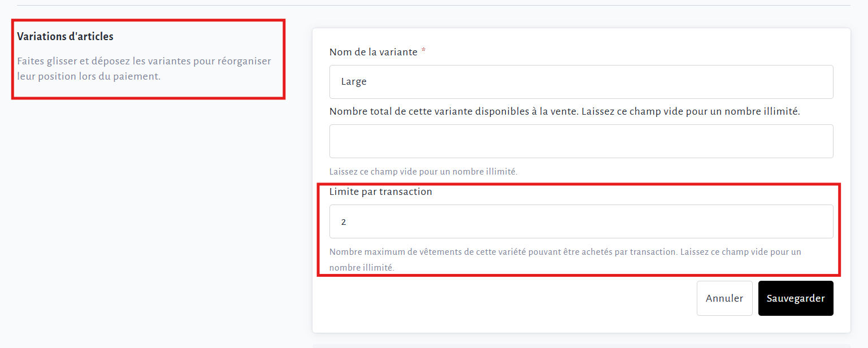Click the word 'Large' in name field
Viewport: 868px width, 348px height.
point(354,82)
